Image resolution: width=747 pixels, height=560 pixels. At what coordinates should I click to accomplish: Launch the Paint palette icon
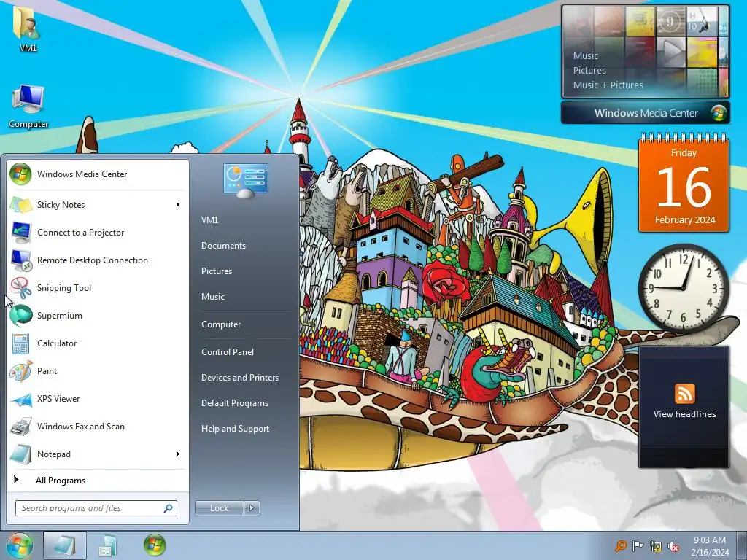tap(20, 371)
